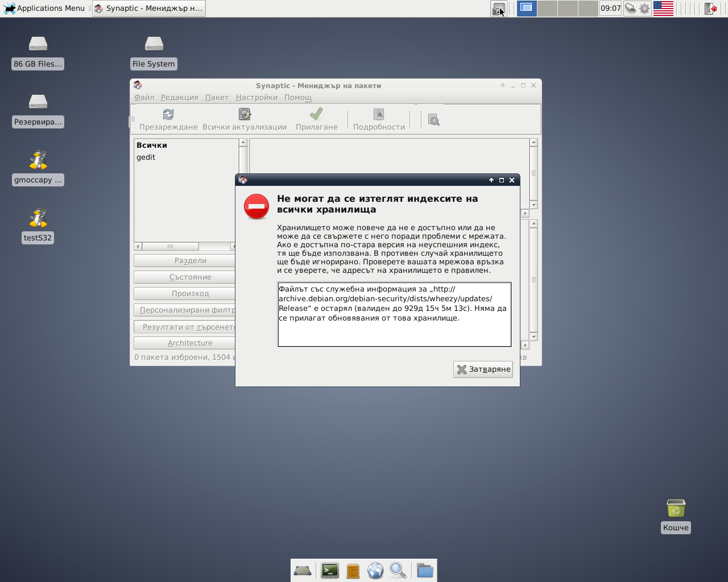
Task: Open the Настройки menu
Action: coord(257,97)
